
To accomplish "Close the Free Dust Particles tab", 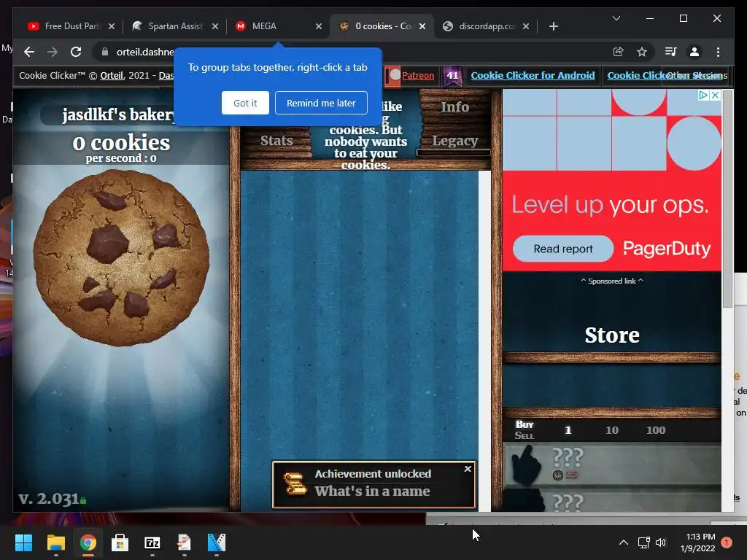I will pos(112,26).
